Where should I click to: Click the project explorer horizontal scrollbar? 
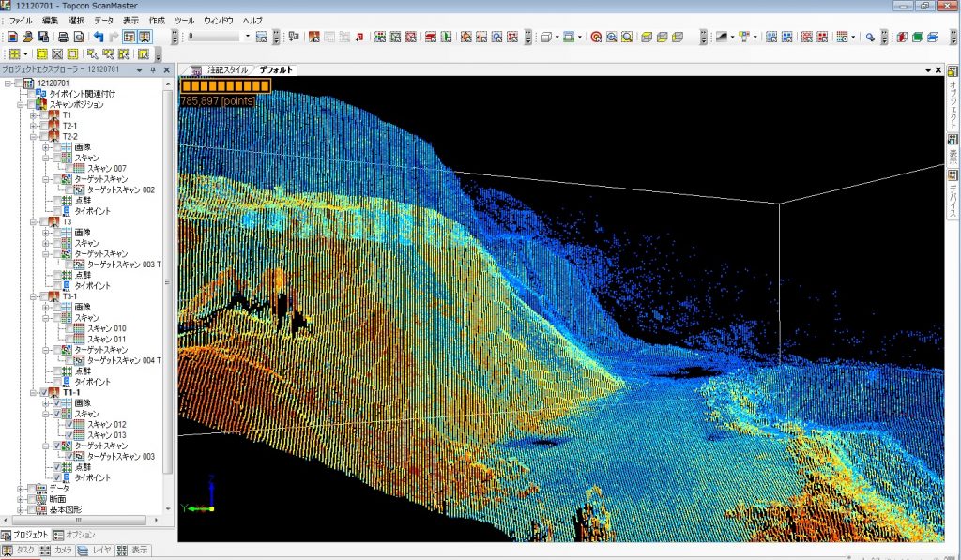pos(80,520)
